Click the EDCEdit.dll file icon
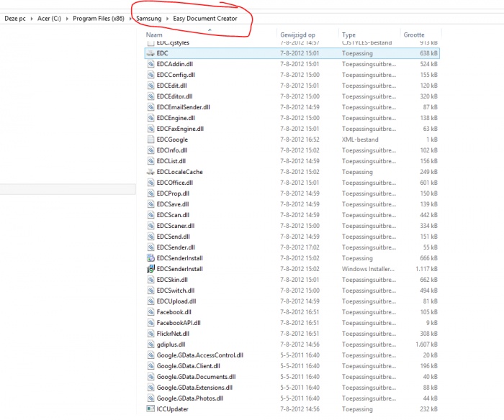Image resolution: width=504 pixels, height=420 pixels. coord(150,86)
